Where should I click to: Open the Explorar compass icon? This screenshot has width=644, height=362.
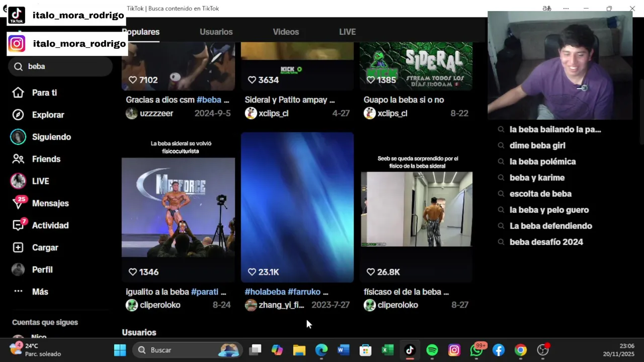tap(18, 115)
